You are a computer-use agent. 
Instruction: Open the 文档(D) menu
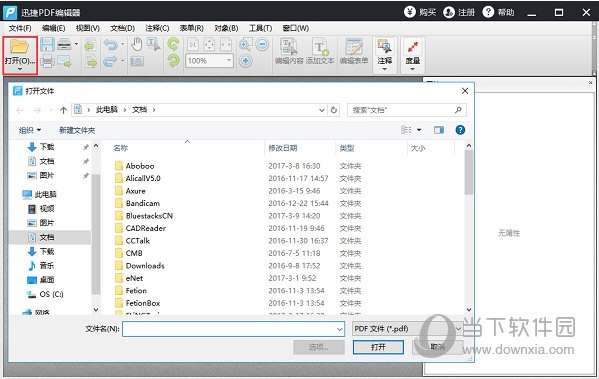(x=123, y=28)
